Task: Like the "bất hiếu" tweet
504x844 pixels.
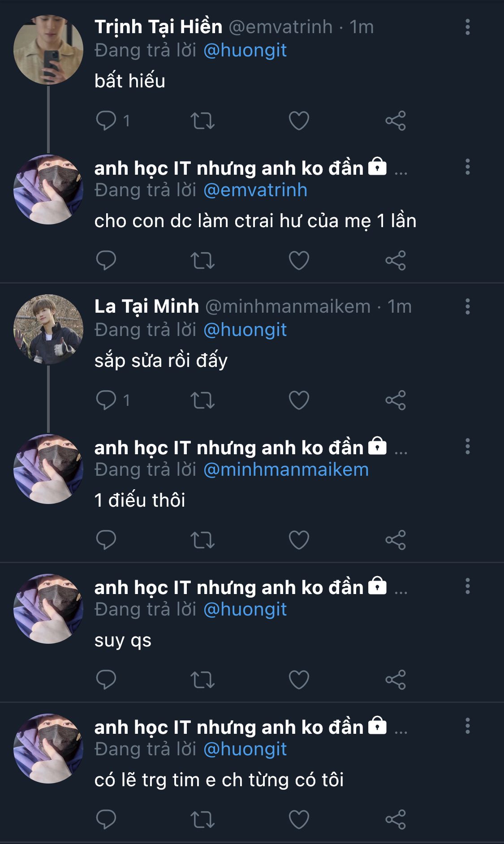Action: (x=299, y=121)
